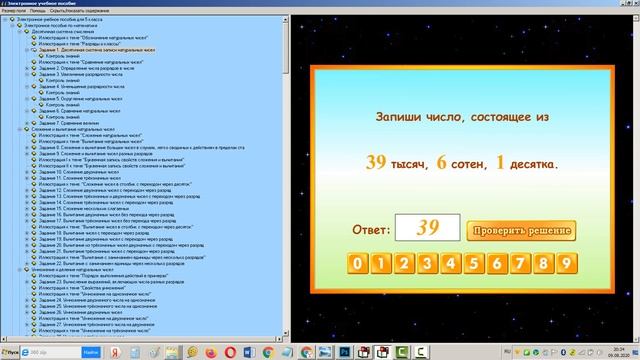The height and width of the screenshot is (360, 640).
Task: Collapse the Задание 1 node
Action: [x=27, y=50]
